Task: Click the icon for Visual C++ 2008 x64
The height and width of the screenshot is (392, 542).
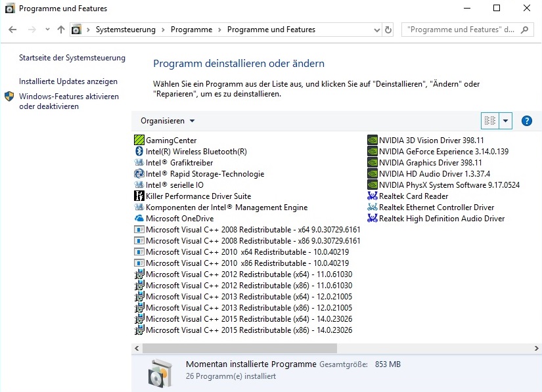Action: 139,229
